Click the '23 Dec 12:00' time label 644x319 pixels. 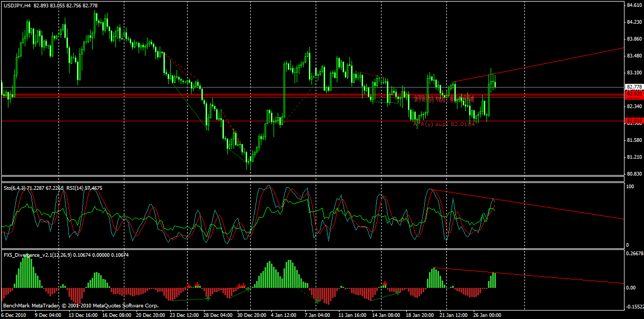point(184,315)
